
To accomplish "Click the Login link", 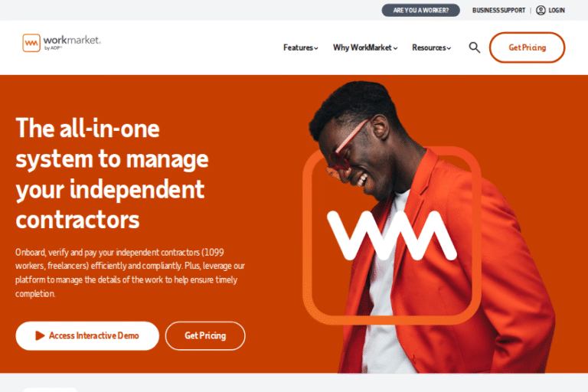I will (557, 10).
